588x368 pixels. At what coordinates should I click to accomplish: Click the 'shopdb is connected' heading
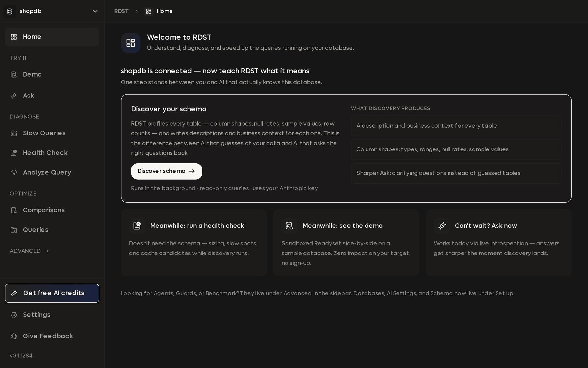pyautogui.click(x=215, y=71)
